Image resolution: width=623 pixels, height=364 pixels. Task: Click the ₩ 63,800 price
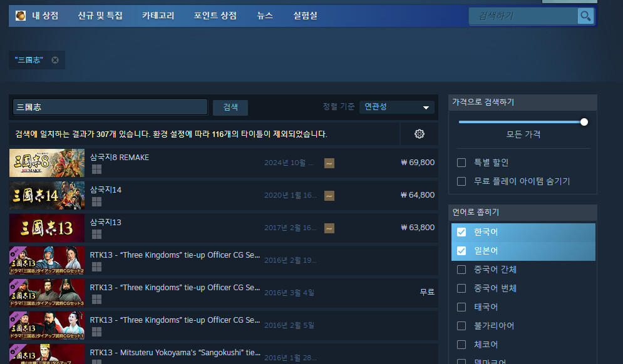(418, 228)
